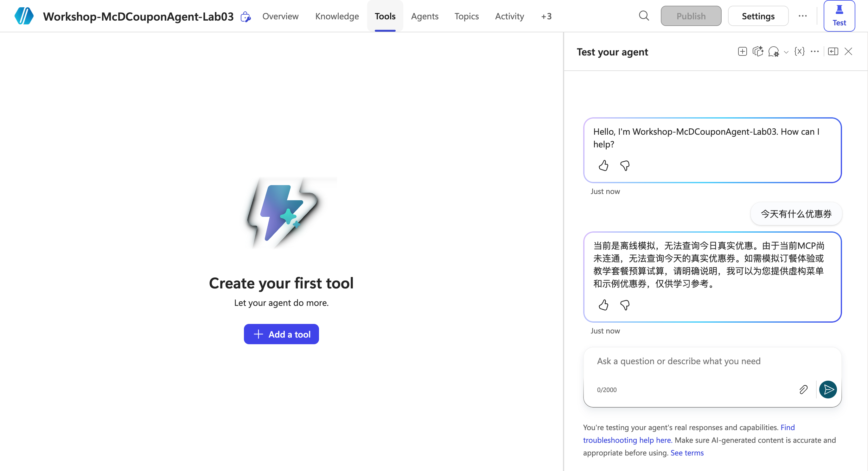Screen dimensions: 868x471
Task: Toggle the Test flask button
Action: click(x=839, y=16)
